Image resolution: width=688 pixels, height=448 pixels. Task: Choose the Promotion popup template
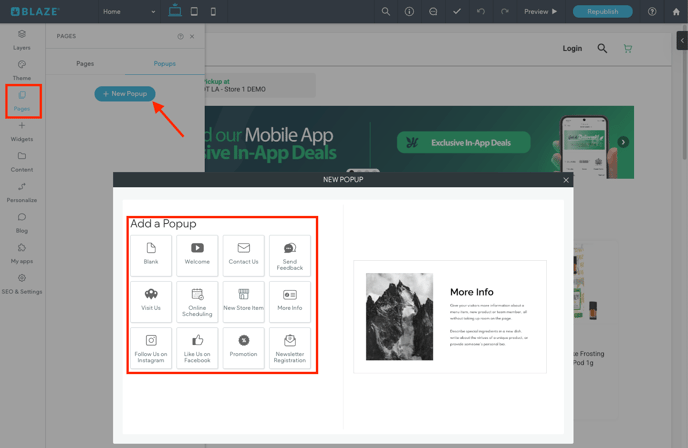(243, 347)
